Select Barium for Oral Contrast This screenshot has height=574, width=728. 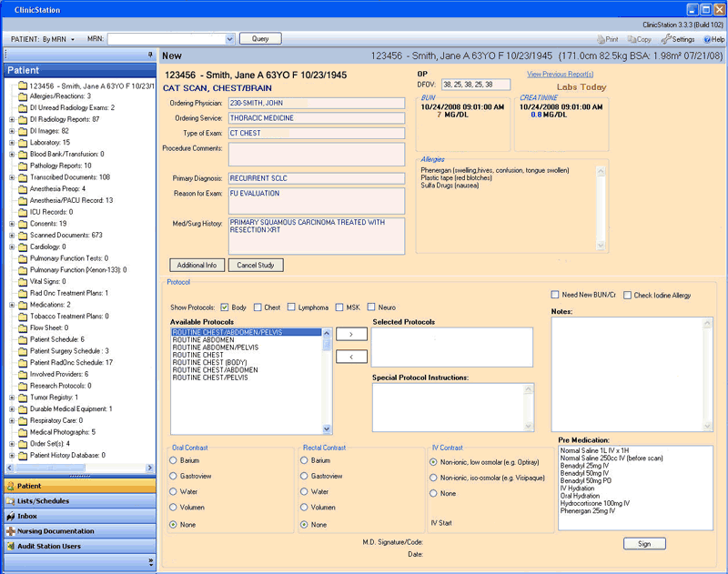point(175,460)
